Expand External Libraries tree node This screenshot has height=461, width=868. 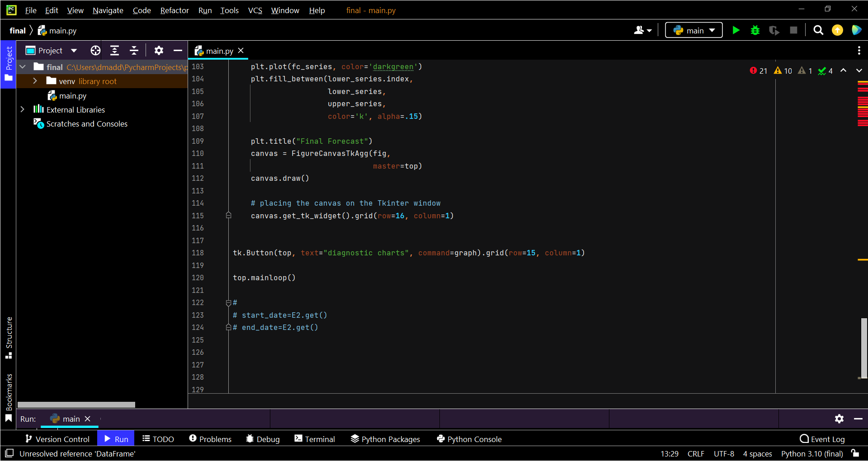point(22,110)
